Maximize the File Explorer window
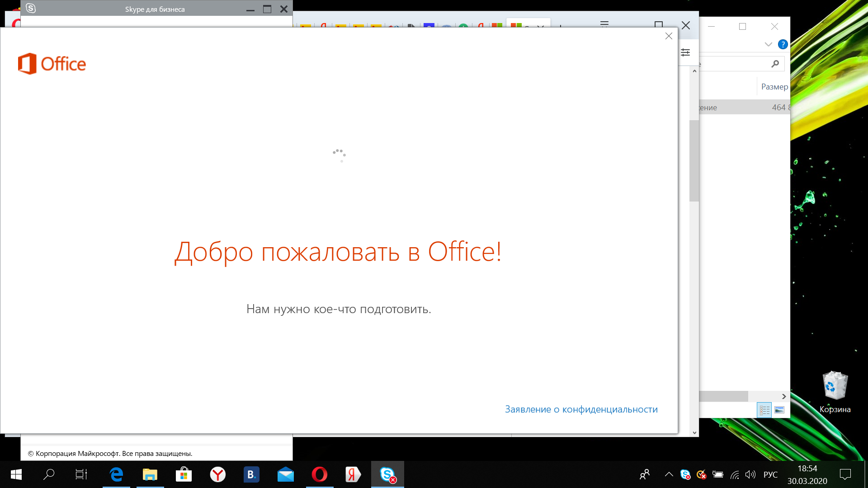 pyautogui.click(x=742, y=27)
